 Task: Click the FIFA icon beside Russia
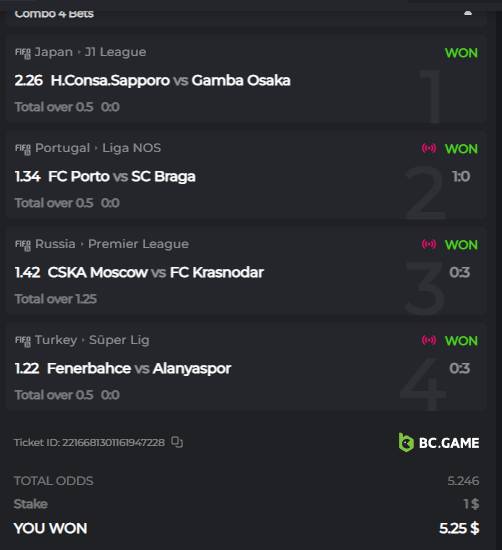point(23,245)
